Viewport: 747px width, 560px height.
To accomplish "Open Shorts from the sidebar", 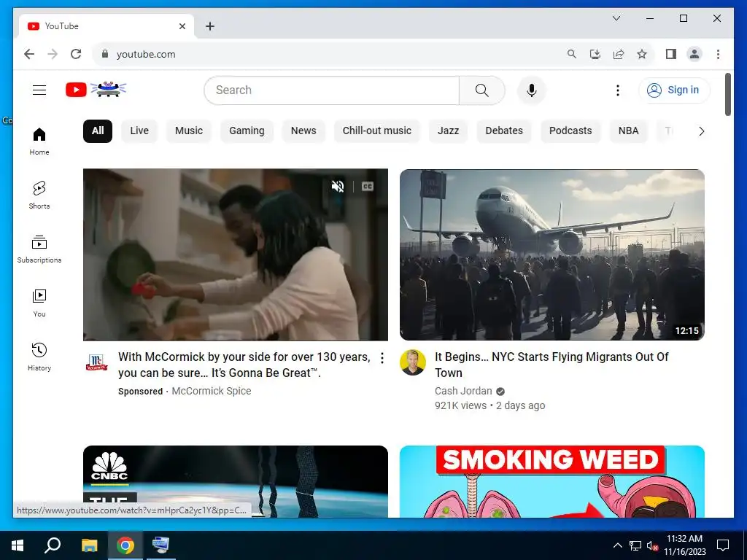I will (x=39, y=195).
